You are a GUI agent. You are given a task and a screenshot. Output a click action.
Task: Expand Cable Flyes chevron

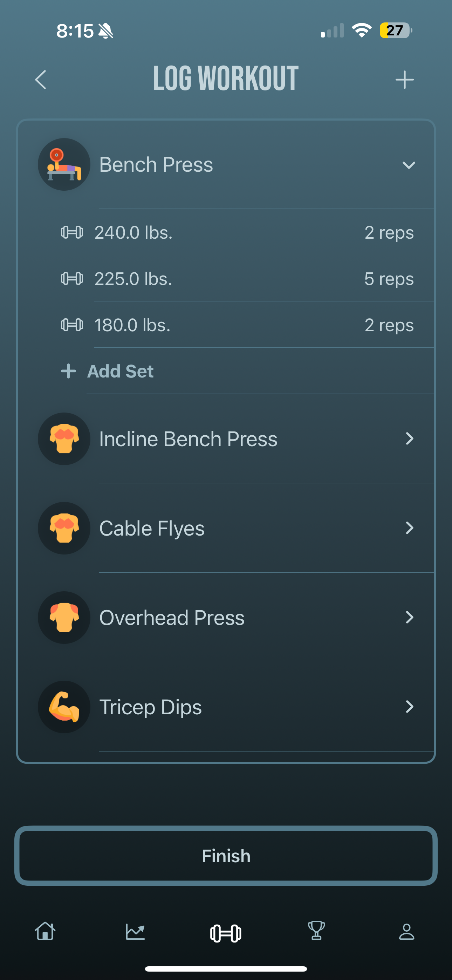409,528
